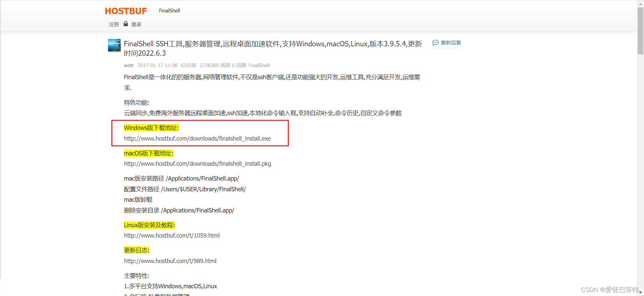The image size is (644, 296).
Task: Click the 1.多平台支持Windows,macOS,Linux line
Action: coord(170,286)
